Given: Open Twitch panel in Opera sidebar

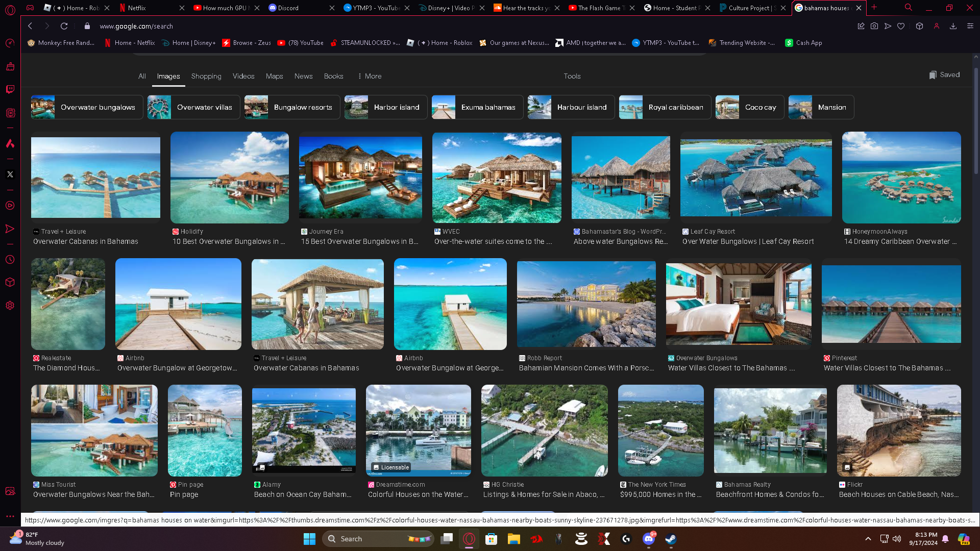Looking at the screenshot, I should [x=10, y=89].
